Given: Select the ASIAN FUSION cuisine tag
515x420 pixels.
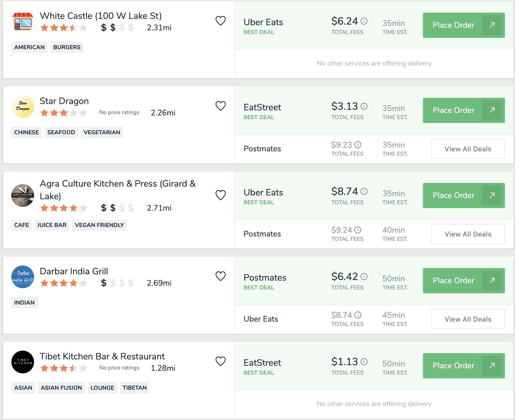Looking at the screenshot, I should coord(61,388).
